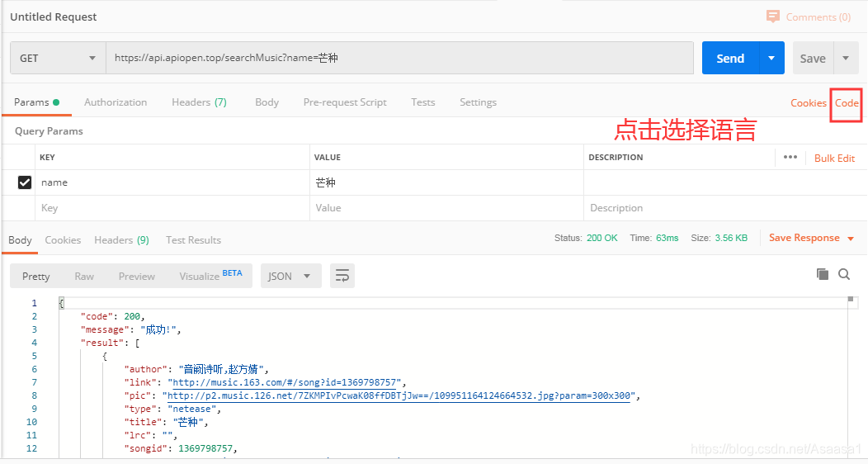Switch to Preview view
Screen dimensions: 868x464
tap(137, 277)
